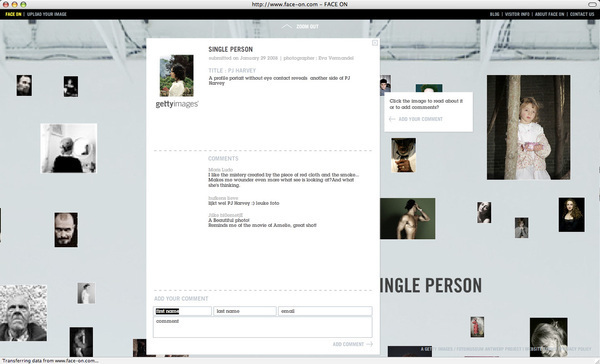This screenshot has height=364, width=600.
Task: Click the last name input field
Action: pyautogui.click(x=245, y=311)
